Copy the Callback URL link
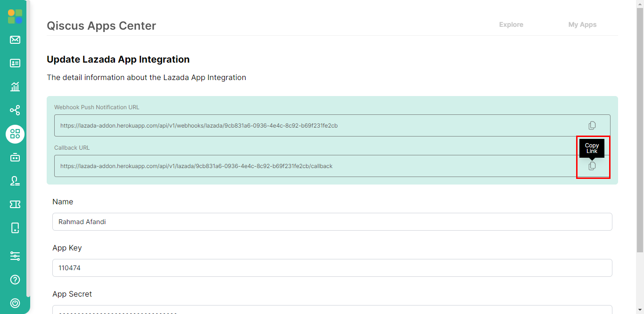 pos(592,166)
